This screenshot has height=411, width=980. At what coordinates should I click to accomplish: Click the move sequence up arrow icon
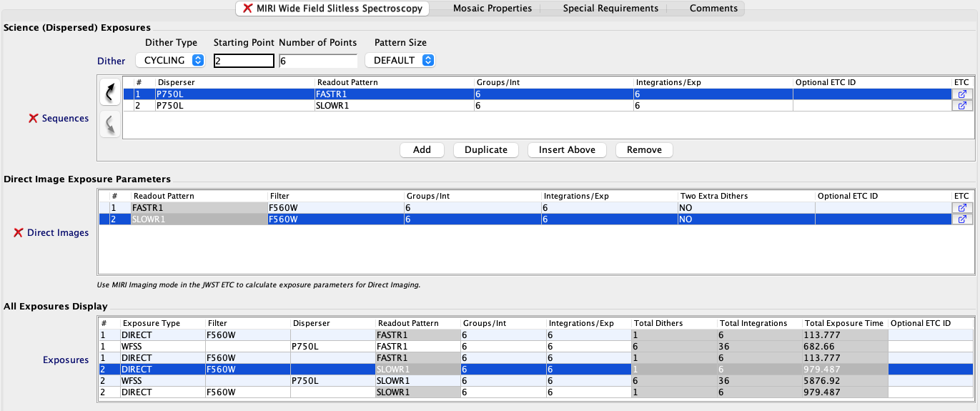(109, 93)
